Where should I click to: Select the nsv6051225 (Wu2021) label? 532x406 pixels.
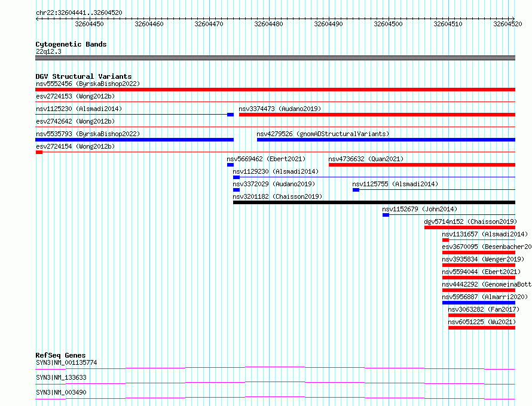[x=482, y=322]
